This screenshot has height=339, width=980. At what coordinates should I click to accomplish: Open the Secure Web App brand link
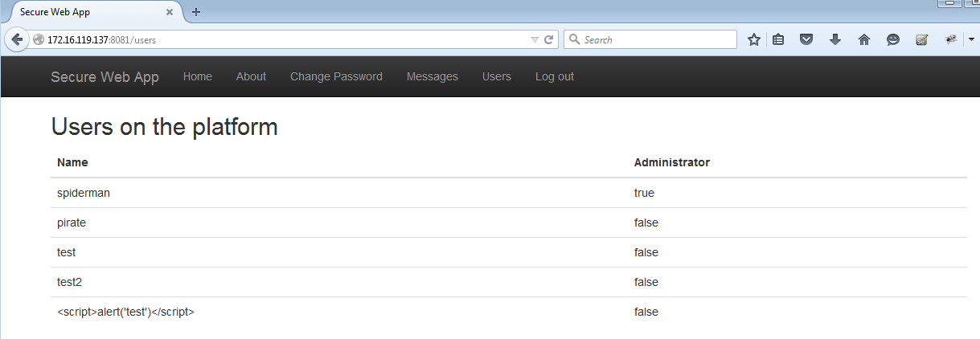point(105,77)
